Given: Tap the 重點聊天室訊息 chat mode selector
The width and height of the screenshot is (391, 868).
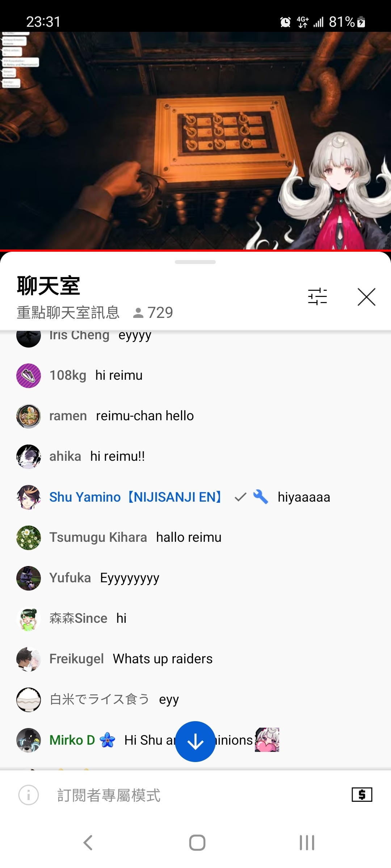Looking at the screenshot, I should click(68, 312).
